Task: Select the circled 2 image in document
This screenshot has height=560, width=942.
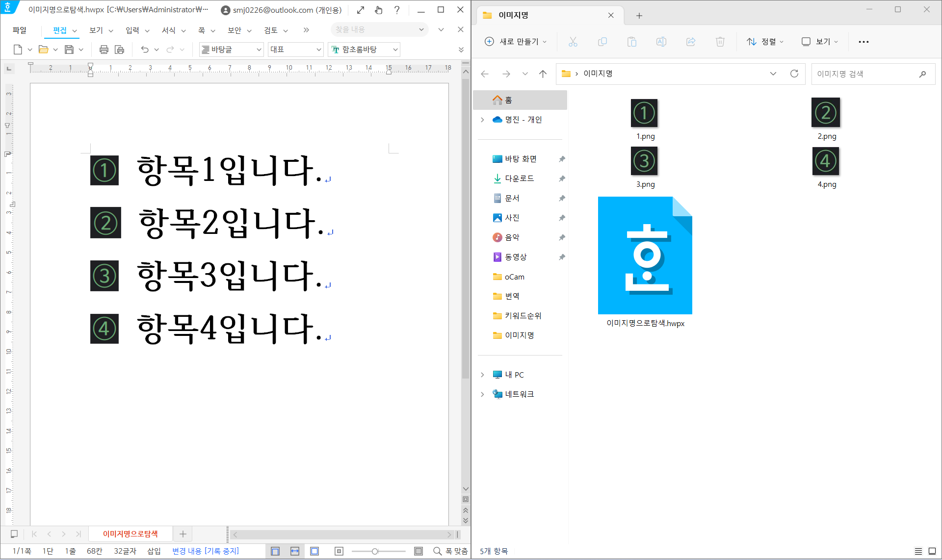Action: [x=105, y=223]
